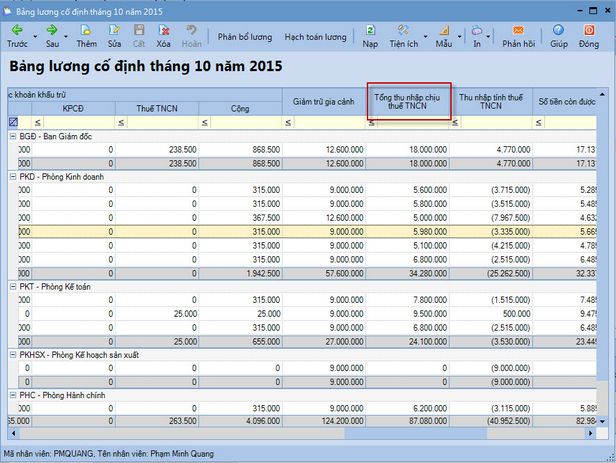Image resolution: width=616 pixels, height=463 pixels.
Task: Open dropdown arrow beside Sau
Action: [66, 37]
